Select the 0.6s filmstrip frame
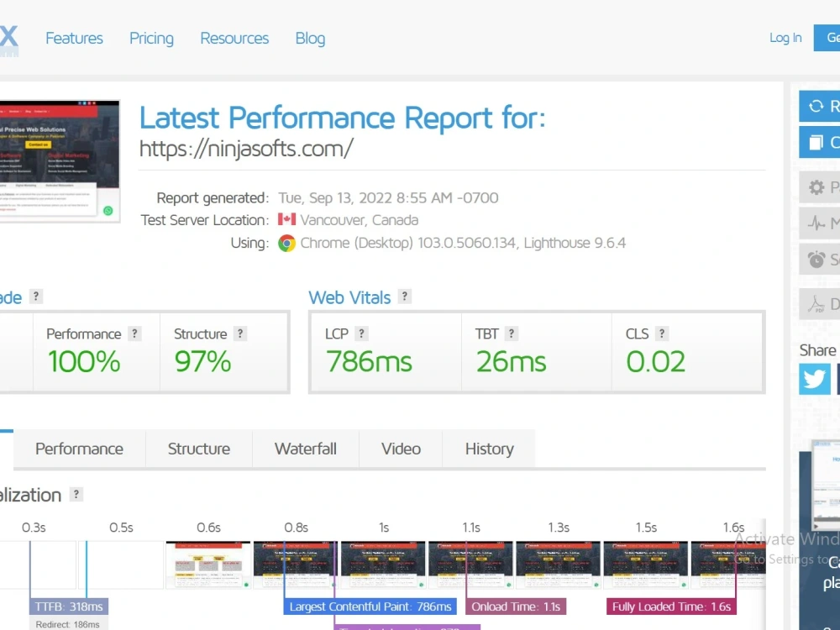Screen dimensions: 840x630 point(207,565)
